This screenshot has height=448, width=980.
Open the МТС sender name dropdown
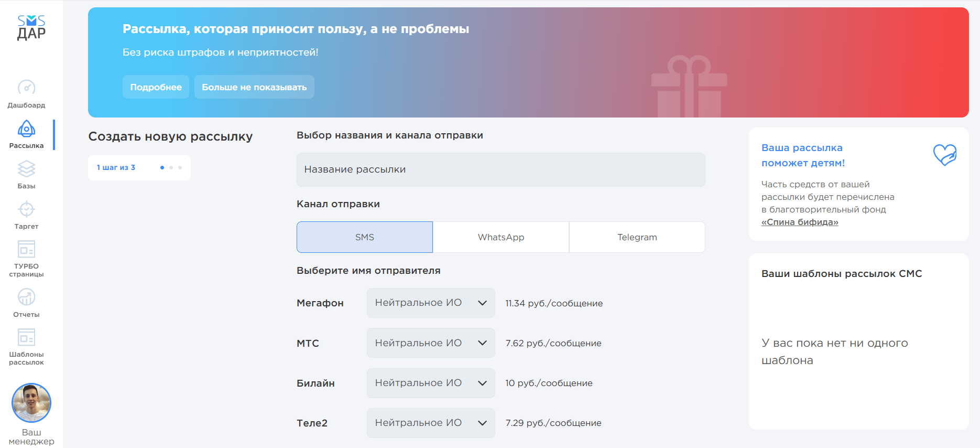(431, 343)
